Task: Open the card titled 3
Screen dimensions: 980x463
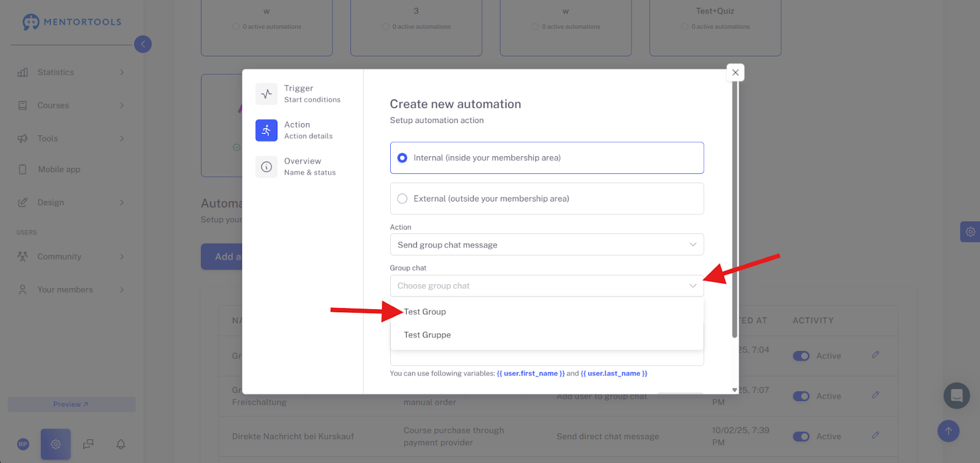Action: click(417, 28)
